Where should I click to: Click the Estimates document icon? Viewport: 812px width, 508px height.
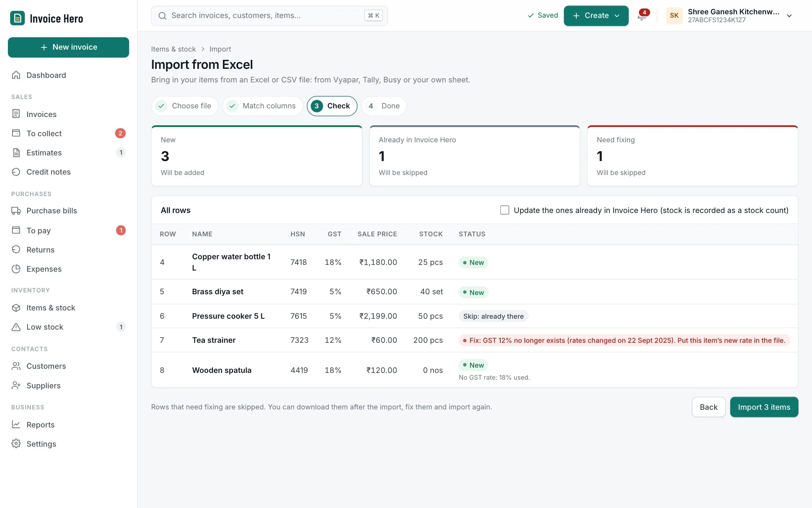[x=16, y=152]
